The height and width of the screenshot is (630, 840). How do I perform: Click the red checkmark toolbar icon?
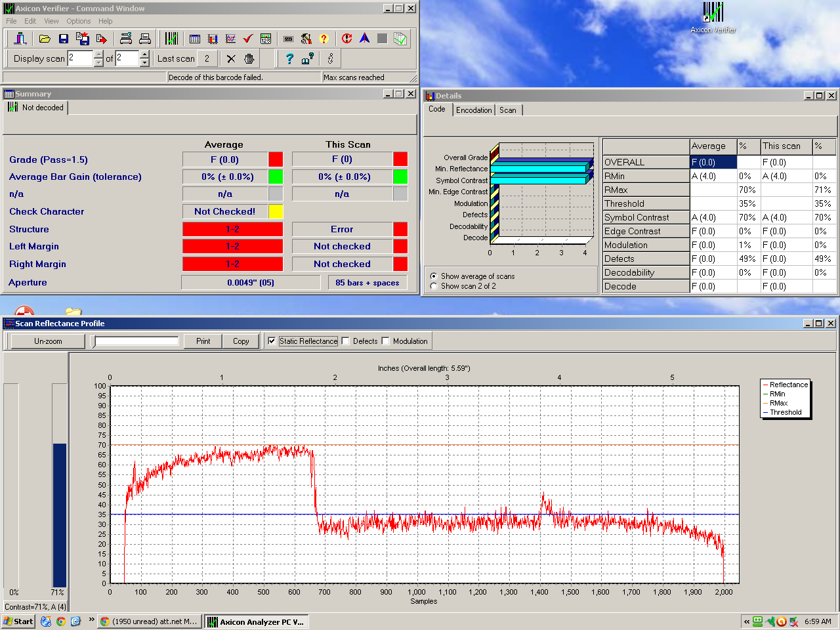pyautogui.click(x=248, y=39)
